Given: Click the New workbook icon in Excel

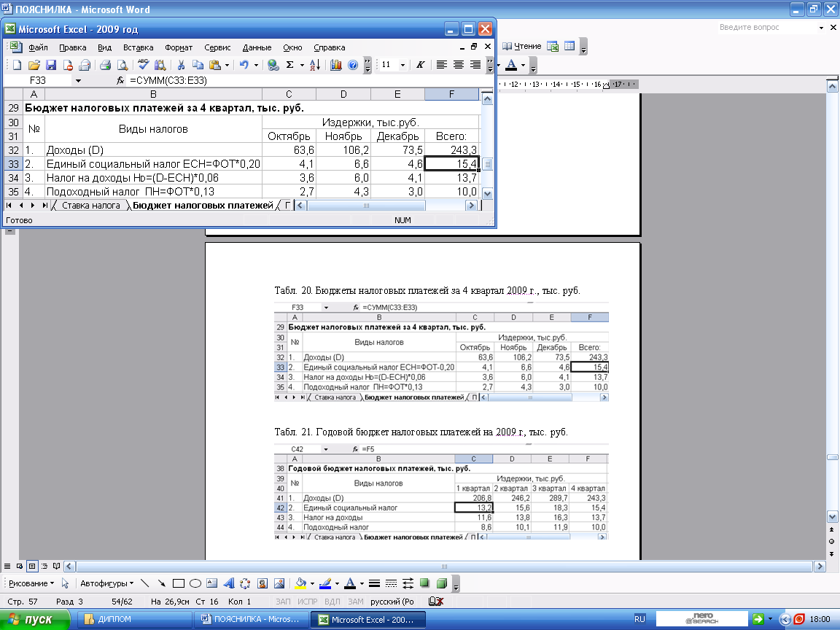Looking at the screenshot, I should [17, 65].
